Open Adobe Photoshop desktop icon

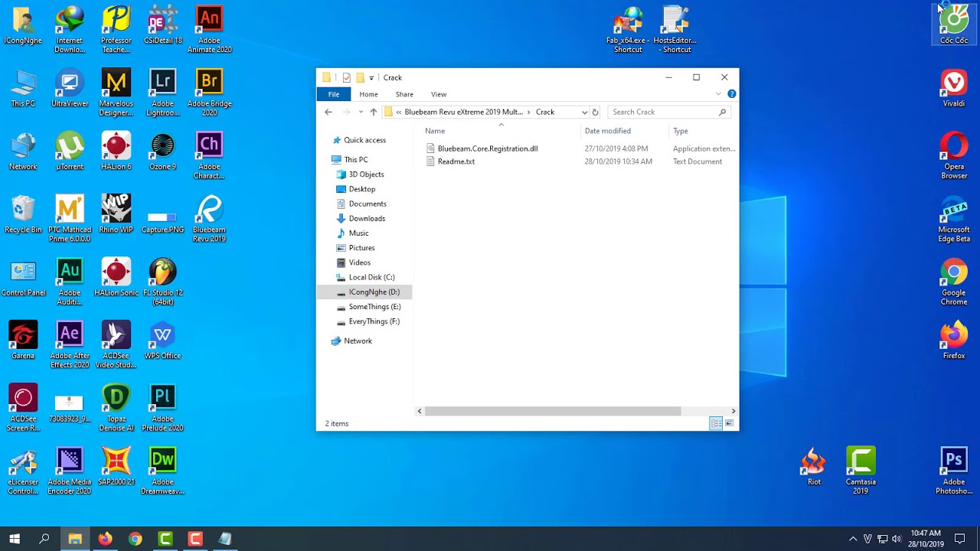tap(954, 471)
